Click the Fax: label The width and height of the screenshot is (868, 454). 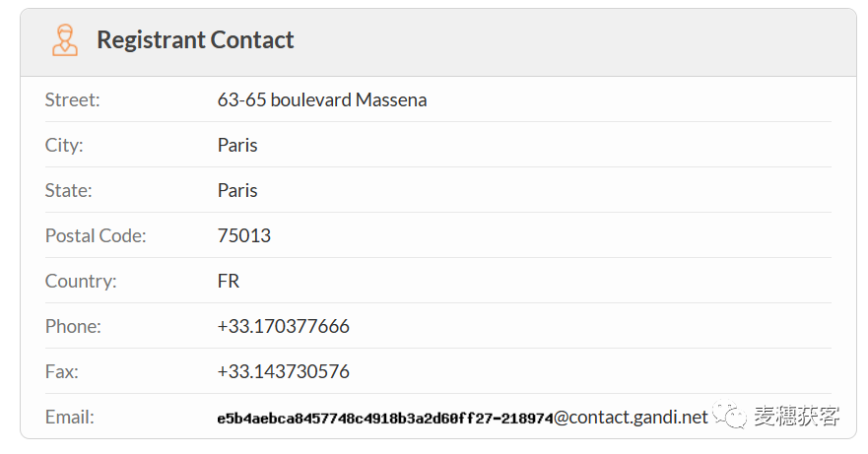[62, 371]
